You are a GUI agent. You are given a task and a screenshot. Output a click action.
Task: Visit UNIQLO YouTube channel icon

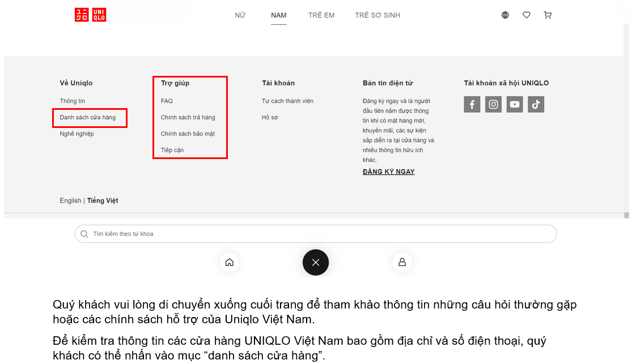tap(515, 104)
